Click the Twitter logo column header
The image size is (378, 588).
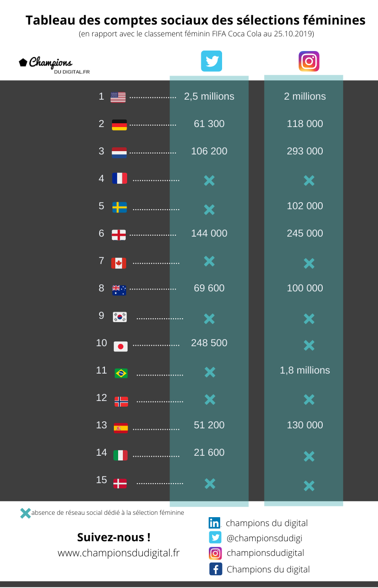pyautogui.click(x=211, y=61)
